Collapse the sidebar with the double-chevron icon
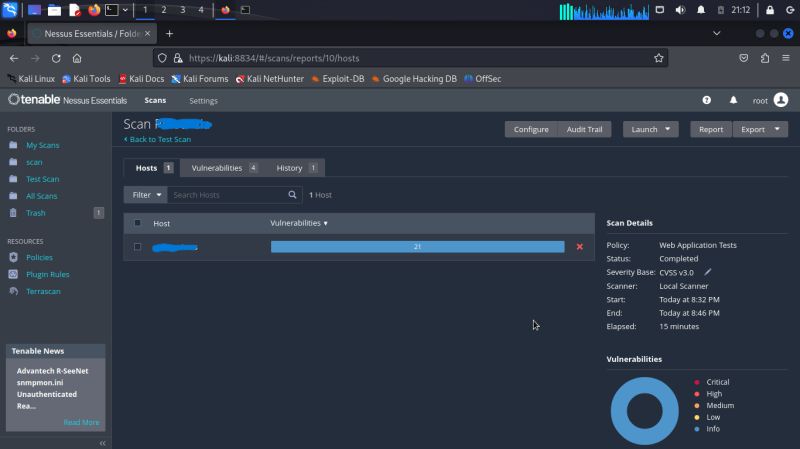Viewport: 800px width, 449px height. coord(103,442)
